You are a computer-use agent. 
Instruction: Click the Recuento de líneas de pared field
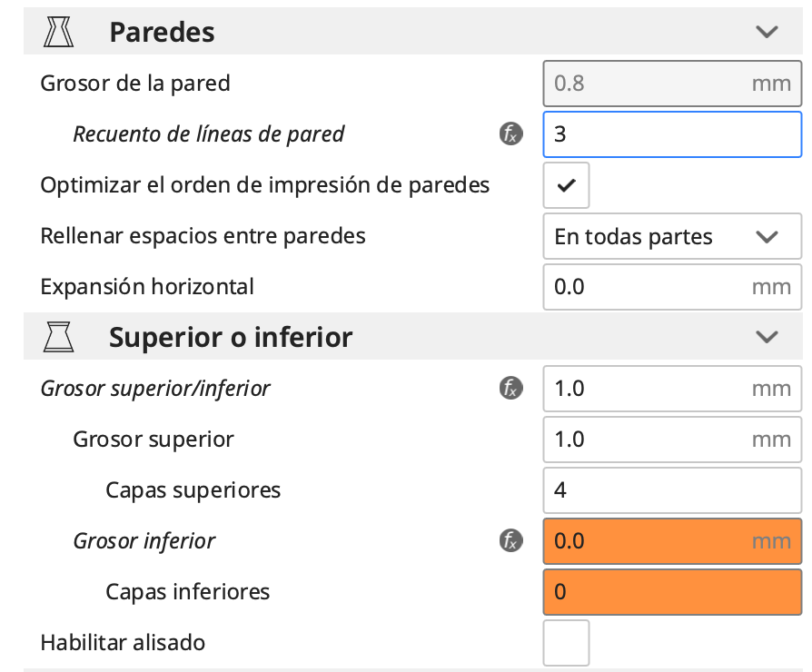[x=672, y=134]
